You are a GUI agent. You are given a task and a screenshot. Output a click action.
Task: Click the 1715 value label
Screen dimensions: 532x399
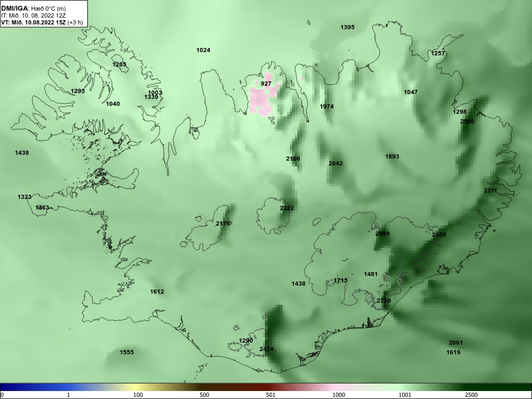[x=340, y=280]
